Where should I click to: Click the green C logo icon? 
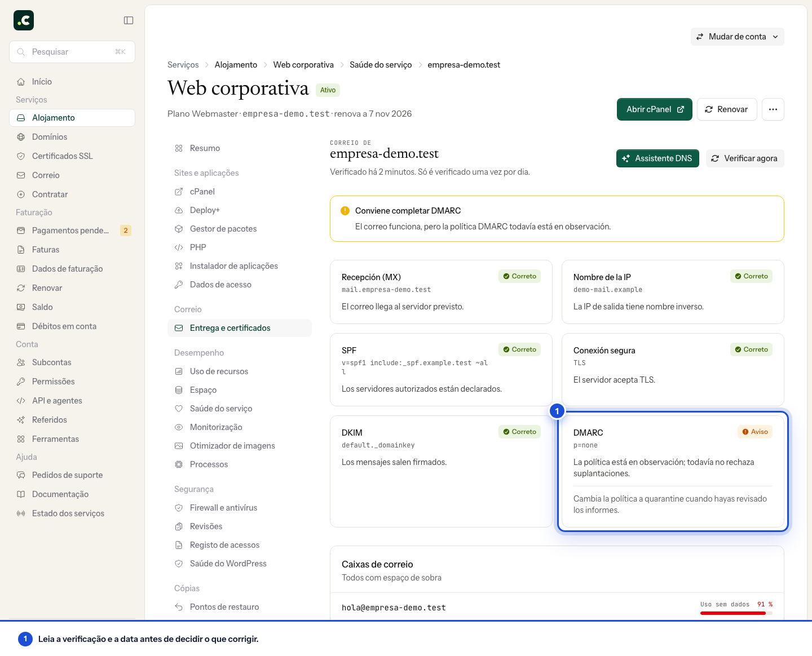point(24,20)
